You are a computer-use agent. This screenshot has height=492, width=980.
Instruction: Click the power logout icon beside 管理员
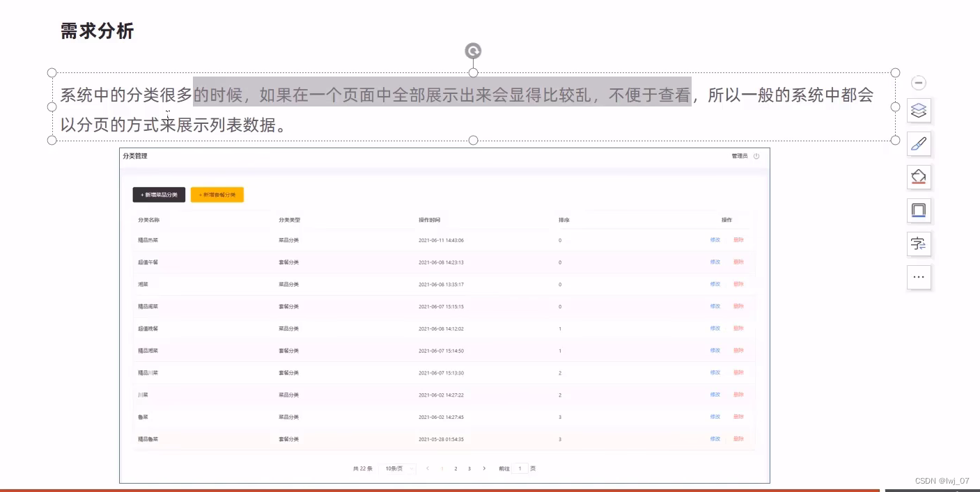point(756,156)
